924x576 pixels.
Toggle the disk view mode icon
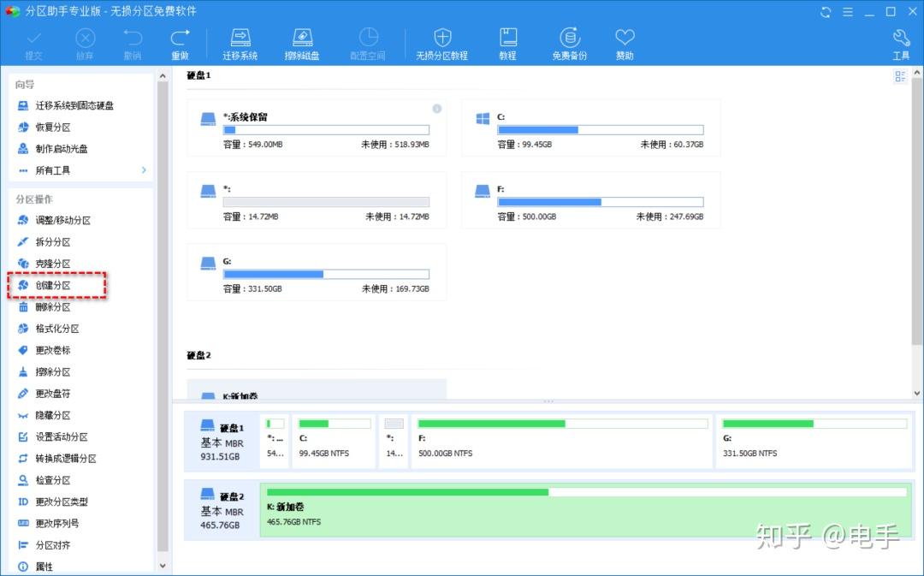coord(900,76)
